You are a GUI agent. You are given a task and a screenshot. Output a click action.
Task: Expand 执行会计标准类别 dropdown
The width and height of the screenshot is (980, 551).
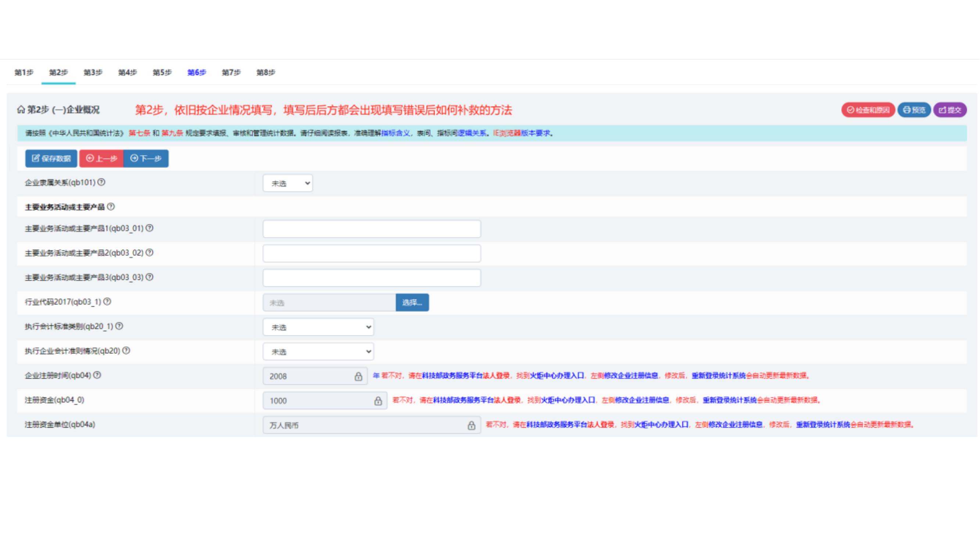(318, 327)
